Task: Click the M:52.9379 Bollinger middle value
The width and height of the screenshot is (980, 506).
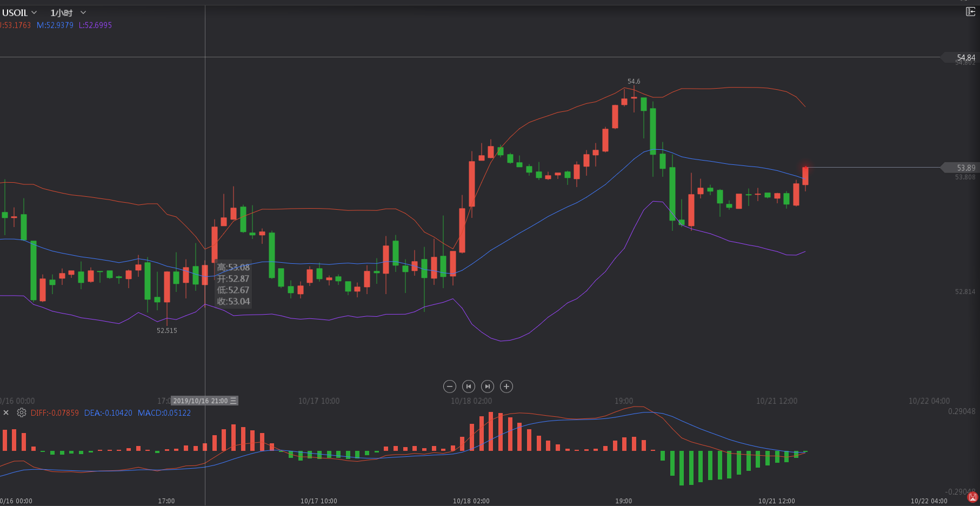Action: [55, 25]
